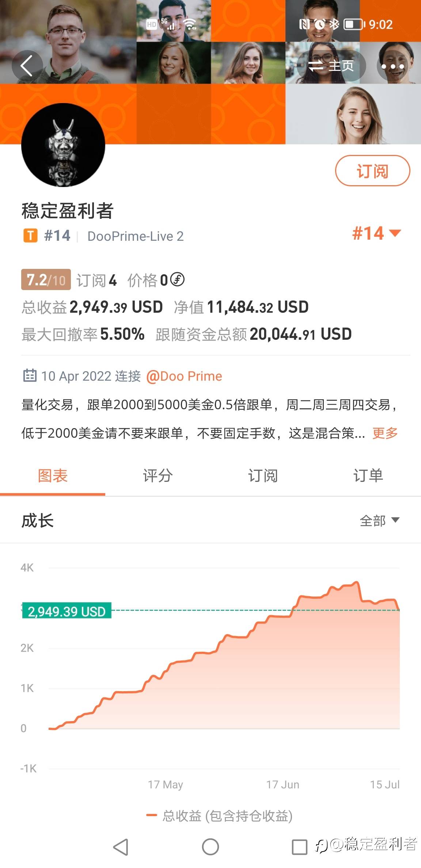Screen dimensions: 421x868
Task: Tap the green 2,949.39 USD chart label
Action: point(67,611)
